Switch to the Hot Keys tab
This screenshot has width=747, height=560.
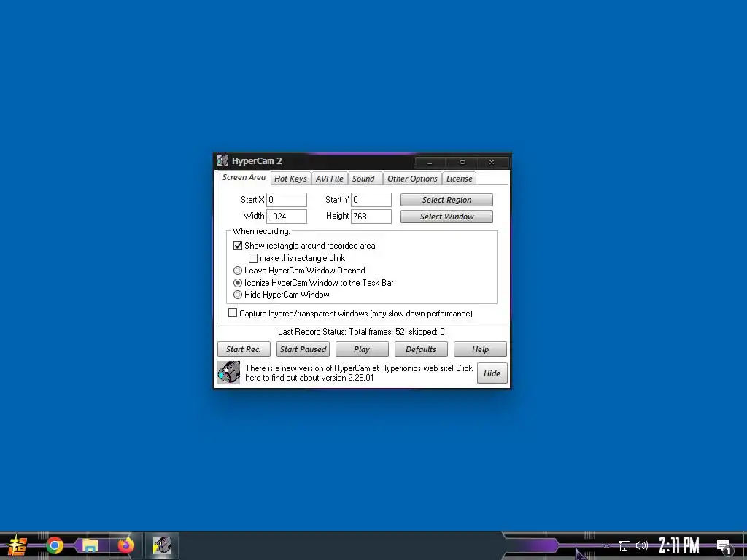tap(290, 179)
